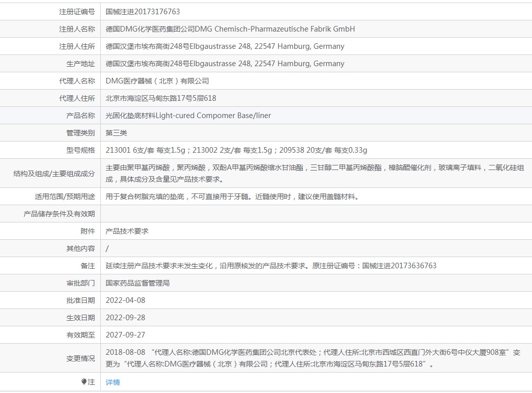The height and width of the screenshot is (393, 532).
Task: Open the 详情 link
Action: tap(113, 382)
